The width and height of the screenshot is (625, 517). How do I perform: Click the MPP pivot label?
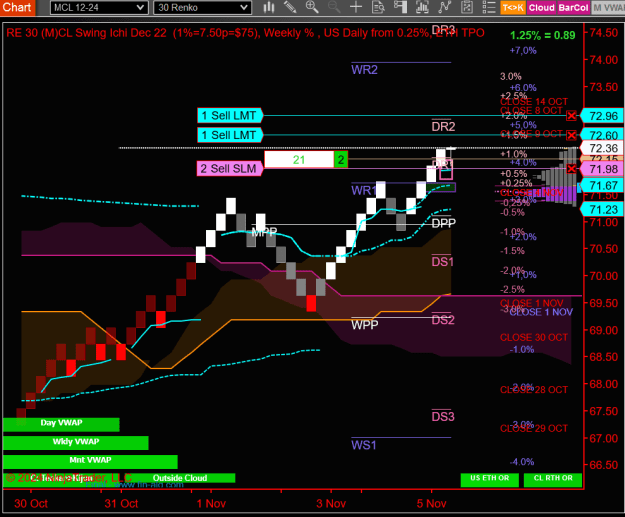point(264,232)
